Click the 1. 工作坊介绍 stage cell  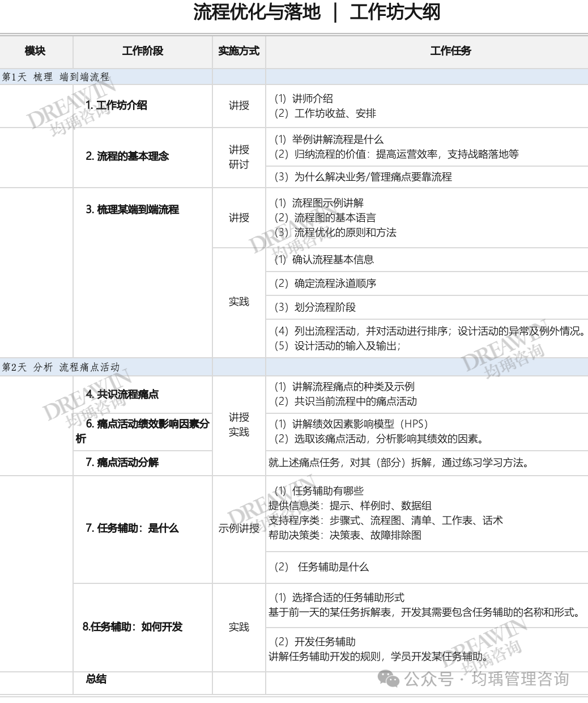click(x=117, y=105)
